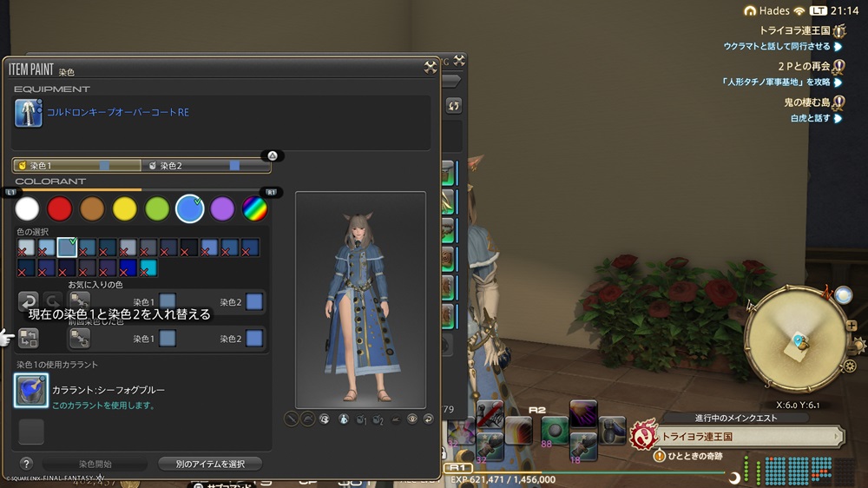
Task: Click the connection signal icon beside Hades
Action: click(799, 10)
